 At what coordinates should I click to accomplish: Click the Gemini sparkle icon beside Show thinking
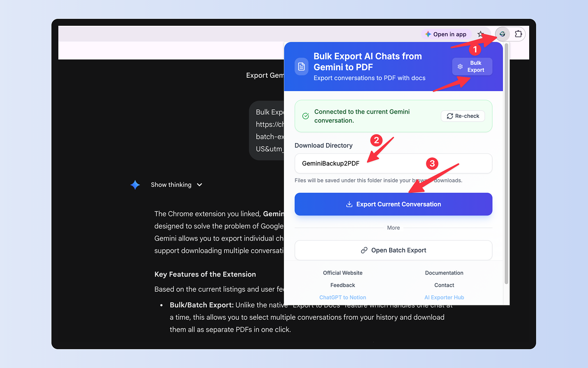(135, 185)
